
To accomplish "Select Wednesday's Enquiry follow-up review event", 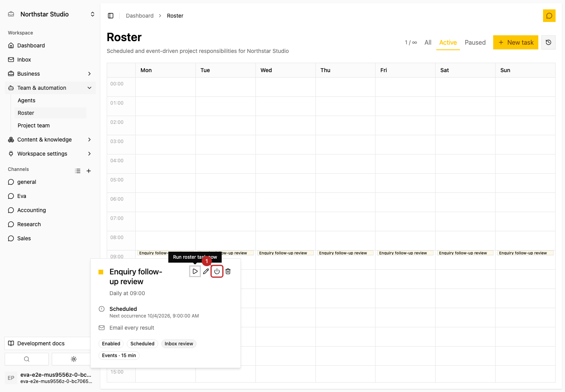I will [286, 253].
